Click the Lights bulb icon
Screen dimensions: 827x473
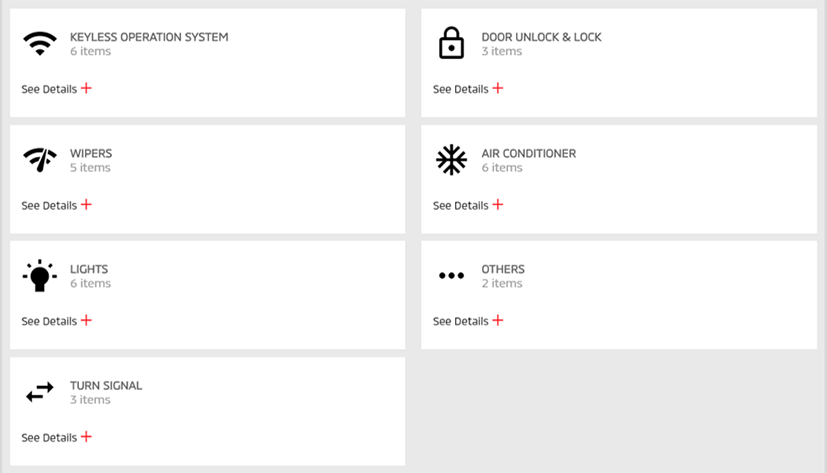click(40, 276)
